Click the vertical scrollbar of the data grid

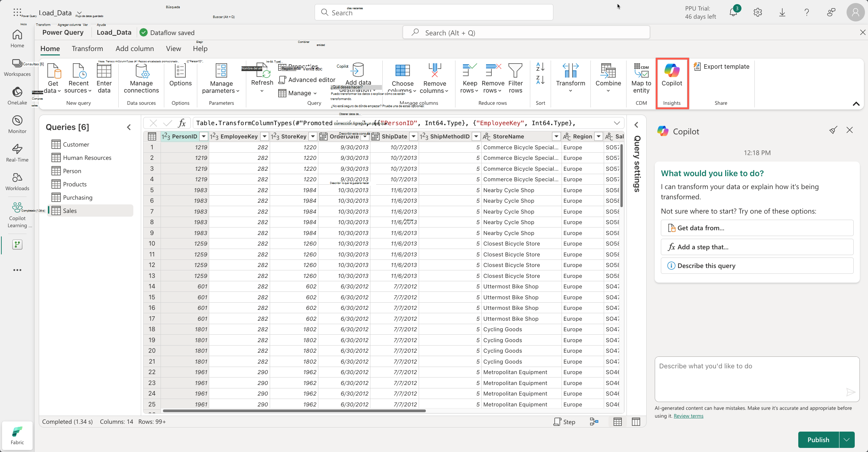point(621,175)
